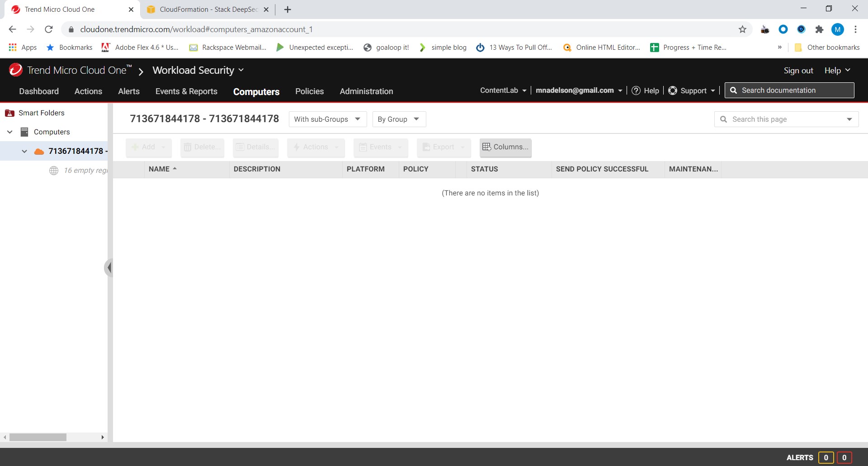Open the By Group dropdown
868x466 pixels.
coord(399,119)
